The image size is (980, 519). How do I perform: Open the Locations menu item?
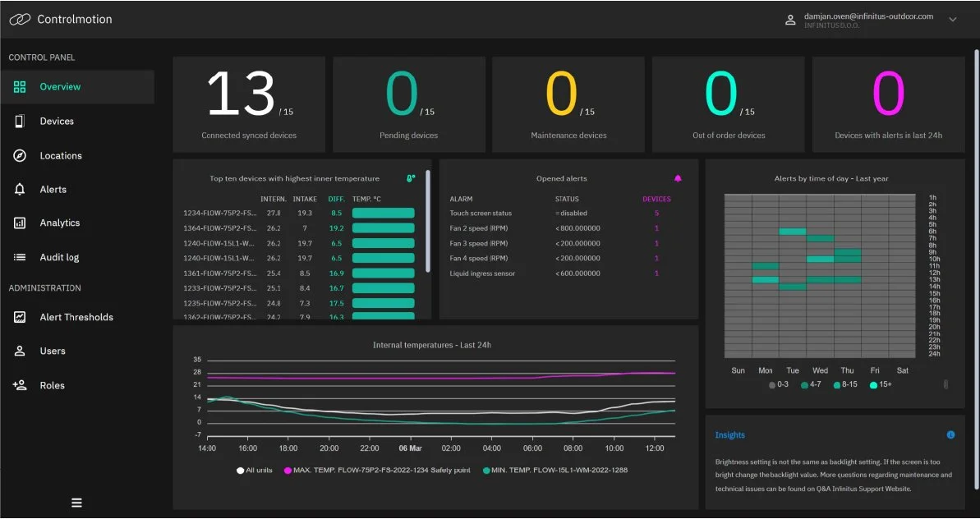(x=77, y=155)
